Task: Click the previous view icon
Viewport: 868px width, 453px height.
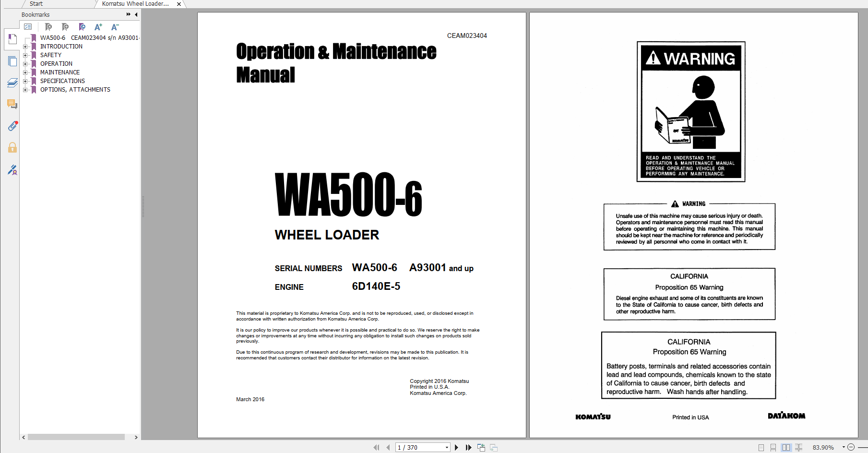Action: tap(481, 447)
